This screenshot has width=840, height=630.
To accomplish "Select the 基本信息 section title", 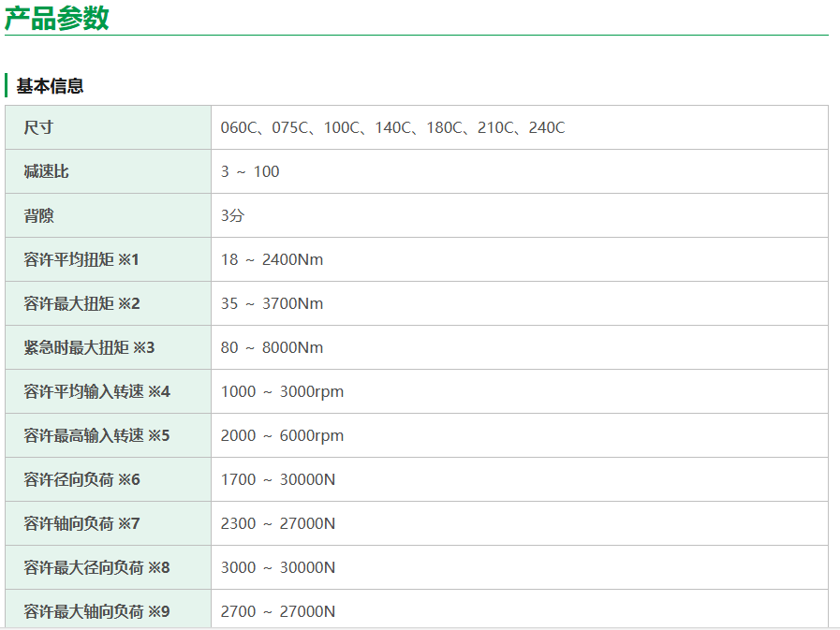I will pyautogui.click(x=50, y=86).
